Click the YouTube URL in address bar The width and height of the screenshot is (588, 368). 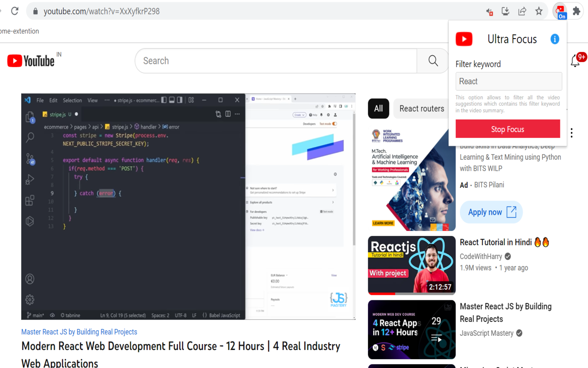pos(102,11)
